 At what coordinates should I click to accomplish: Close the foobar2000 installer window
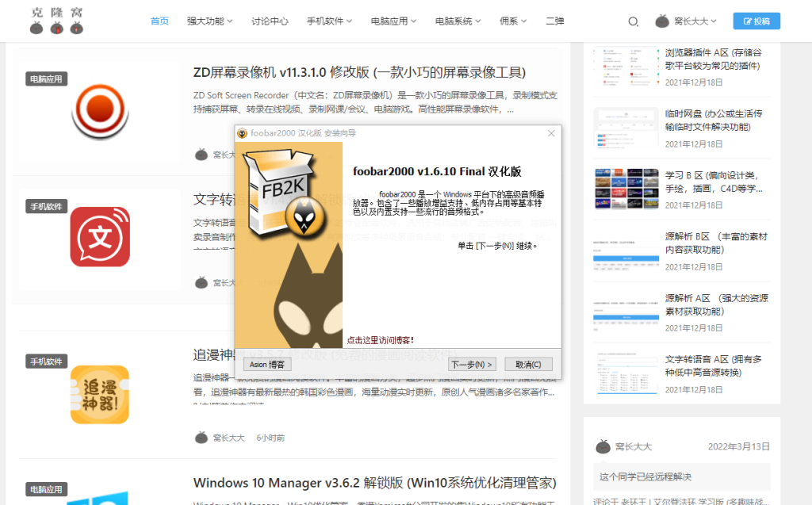552,133
